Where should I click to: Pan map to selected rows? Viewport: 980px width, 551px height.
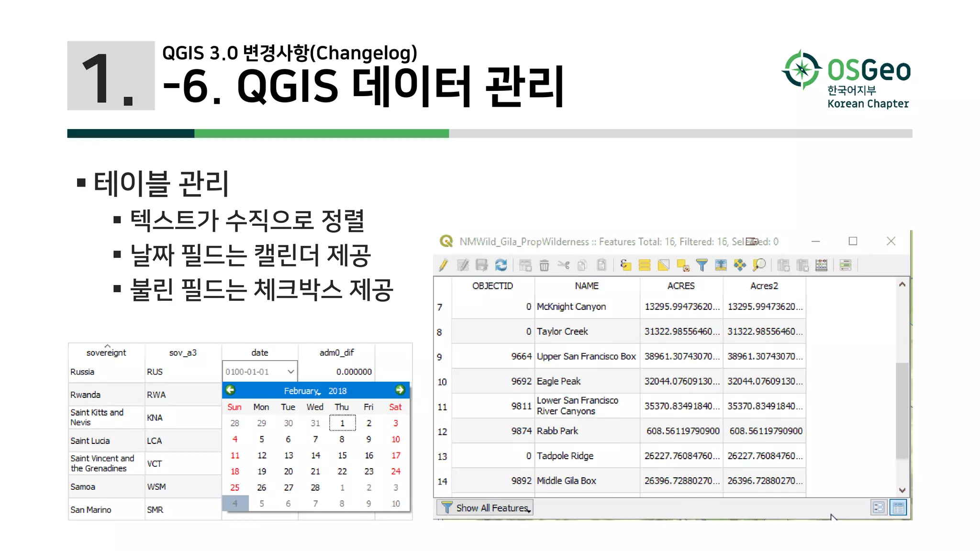740,265
